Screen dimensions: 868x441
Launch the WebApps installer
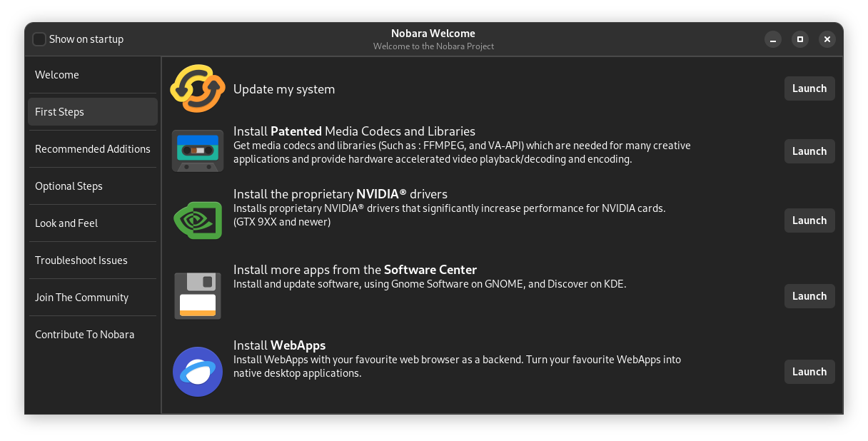[x=809, y=372]
